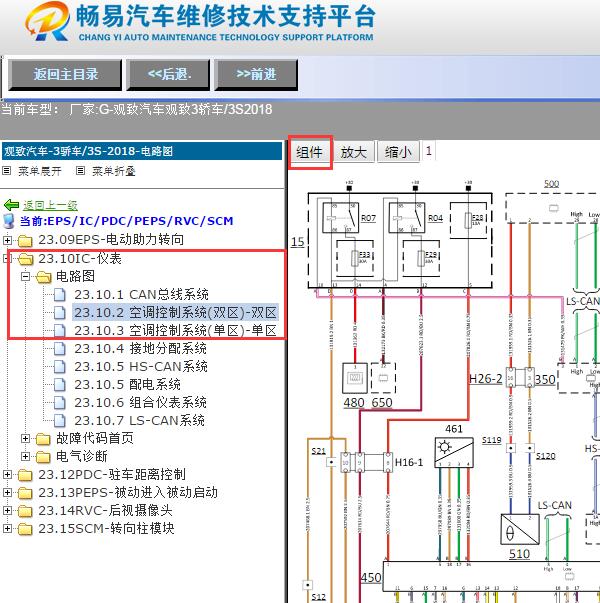600x603 pixels.
Task: Click folder icon of 23.12PDC
Action: [x=25, y=475]
